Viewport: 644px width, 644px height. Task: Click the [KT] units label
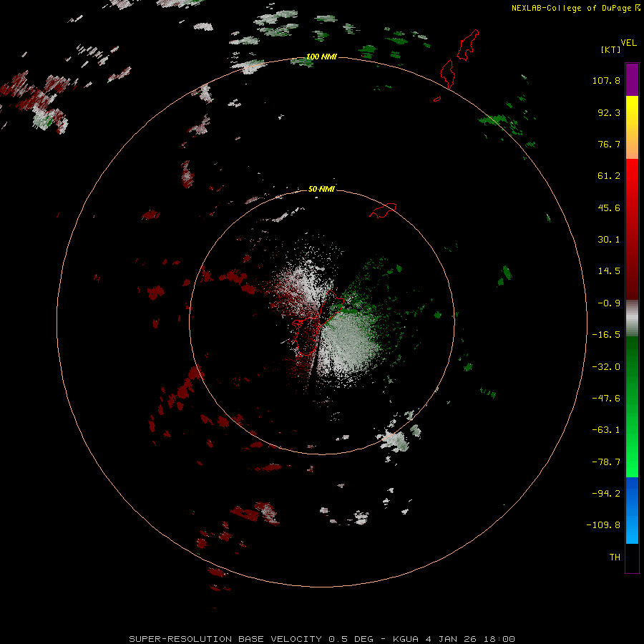(x=611, y=49)
